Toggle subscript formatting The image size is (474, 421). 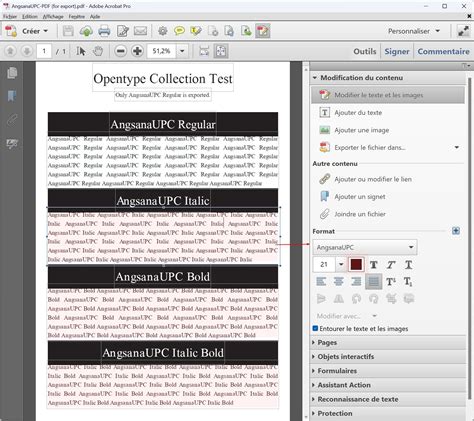408,282
